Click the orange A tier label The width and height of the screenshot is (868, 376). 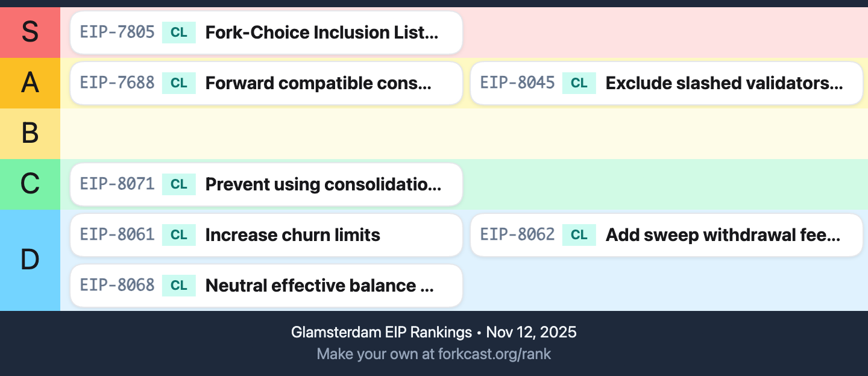tap(30, 83)
